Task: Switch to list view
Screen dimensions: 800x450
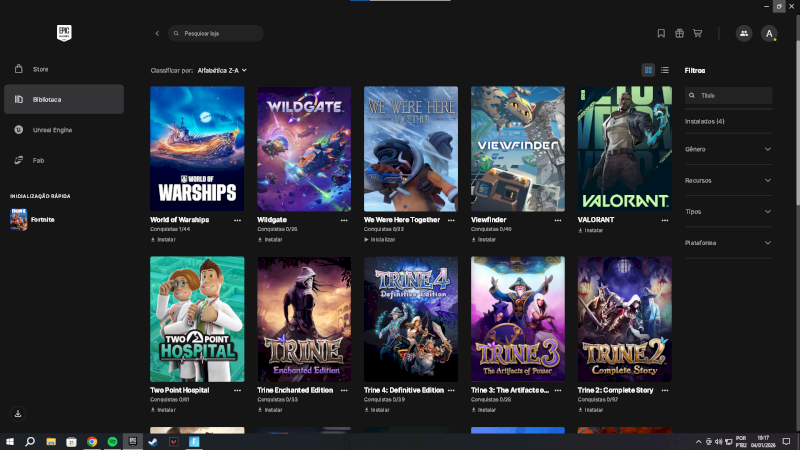Action: coord(664,70)
